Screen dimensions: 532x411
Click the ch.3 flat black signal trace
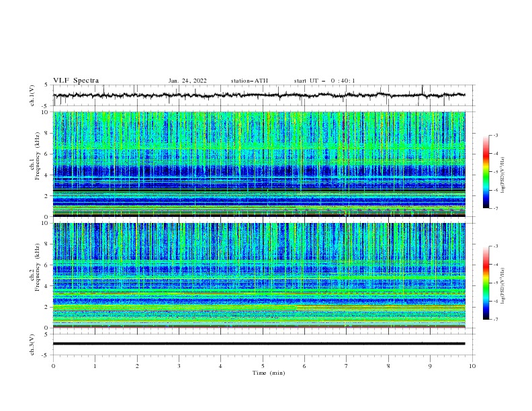click(259, 344)
